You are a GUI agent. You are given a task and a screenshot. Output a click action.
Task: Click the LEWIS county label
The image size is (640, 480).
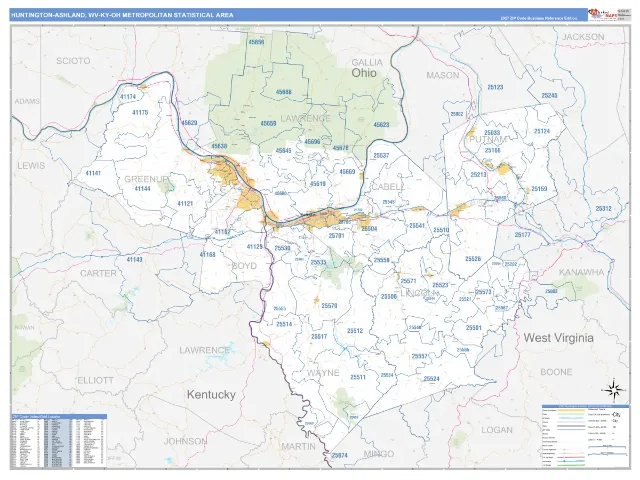coord(31,166)
